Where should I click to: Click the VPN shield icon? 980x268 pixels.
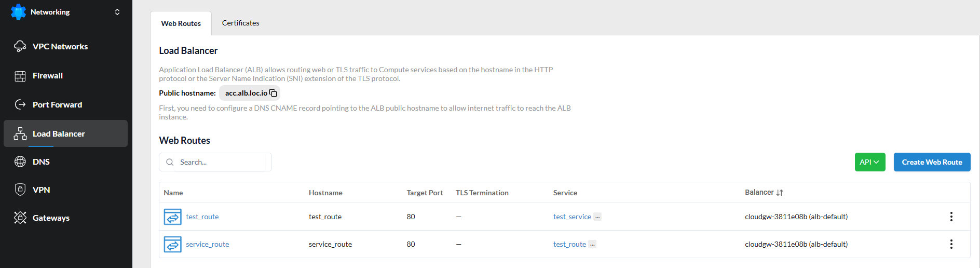click(x=20, y=190)
